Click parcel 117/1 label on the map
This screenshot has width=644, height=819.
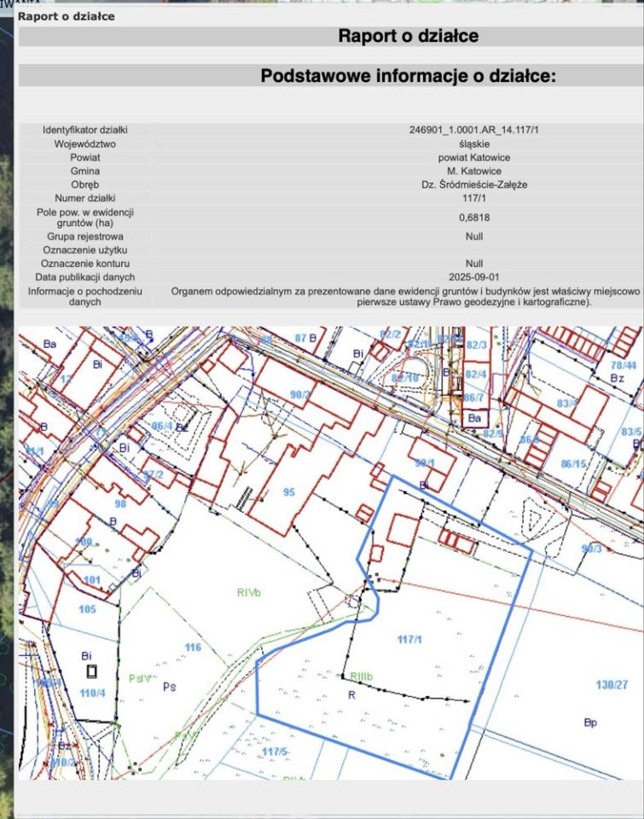410,638
